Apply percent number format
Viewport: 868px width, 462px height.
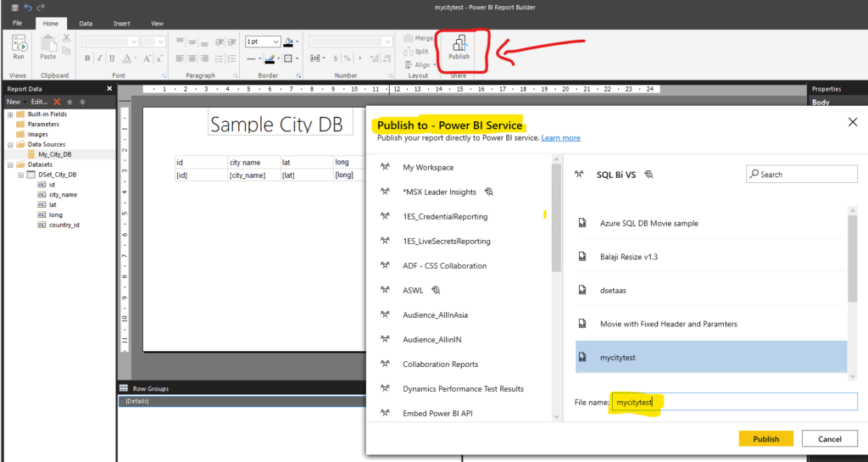pyautogui.click(x=347, y=58)
